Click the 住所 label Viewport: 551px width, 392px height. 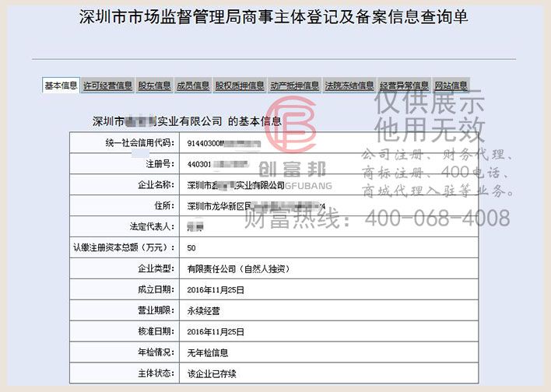164,205
